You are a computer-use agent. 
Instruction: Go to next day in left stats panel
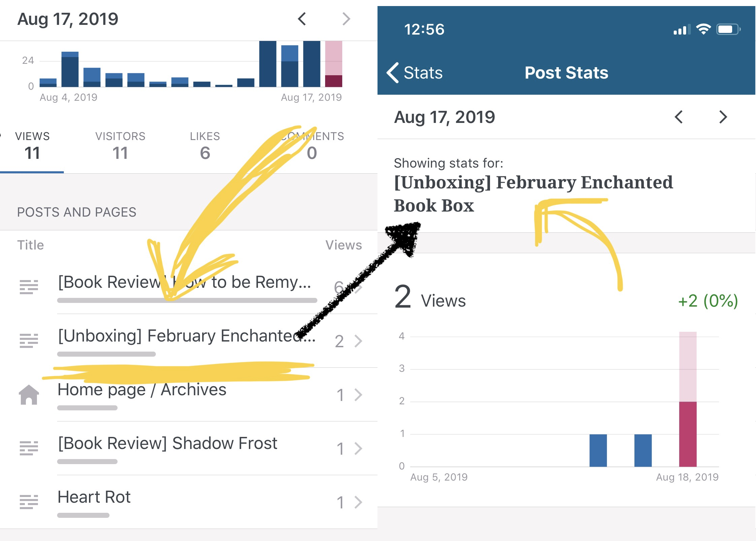click(x=346, y=19)
